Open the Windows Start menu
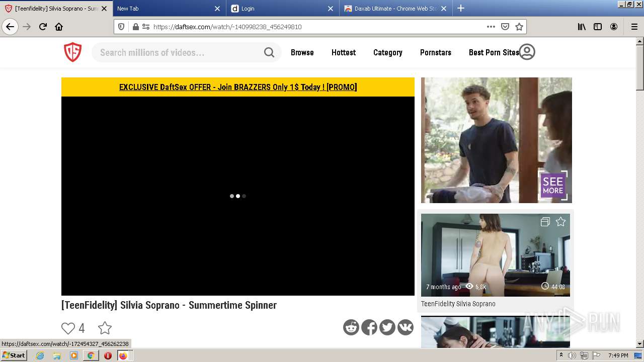 point(14,355)
